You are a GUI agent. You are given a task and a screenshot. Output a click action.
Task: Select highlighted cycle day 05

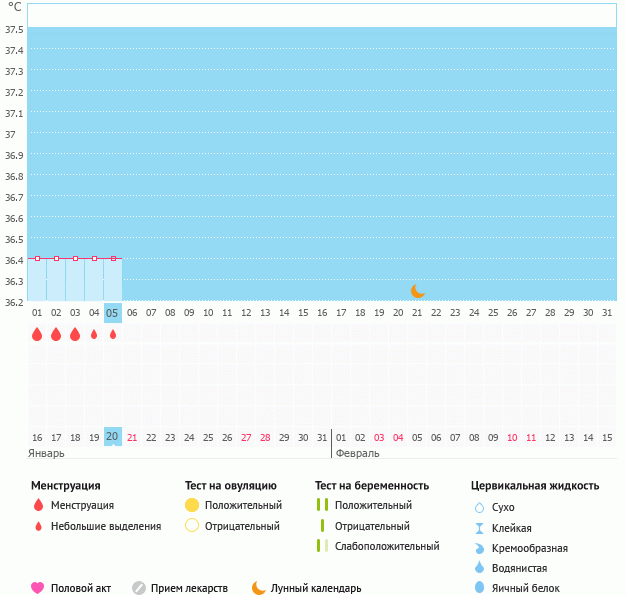click(112, 313)
